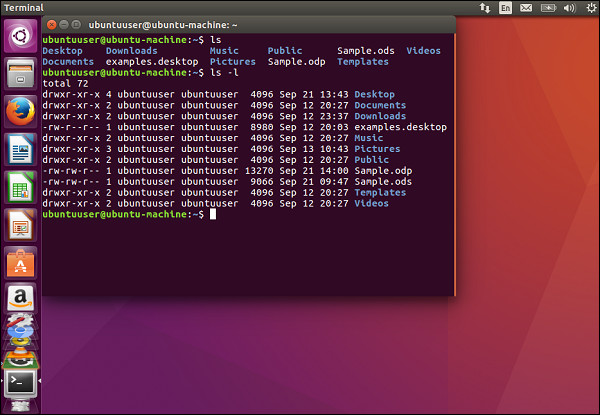
Task: Close the terminal window
Action: pyautogui.click(x=50, y=23)
